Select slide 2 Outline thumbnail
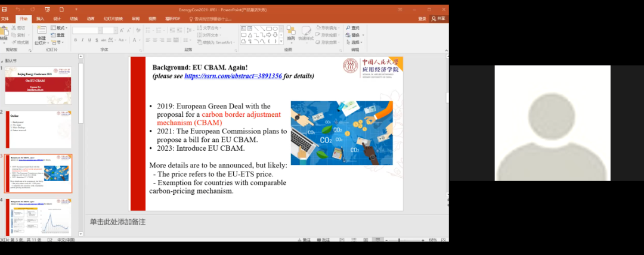 click(39, 129)
